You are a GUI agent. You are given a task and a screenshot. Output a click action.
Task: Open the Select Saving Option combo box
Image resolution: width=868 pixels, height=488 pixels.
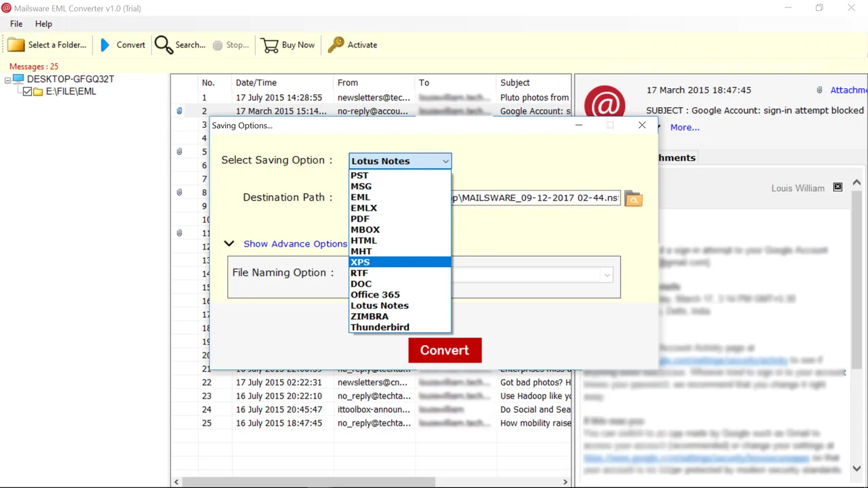pyautogui.click(x=400, y=161)
